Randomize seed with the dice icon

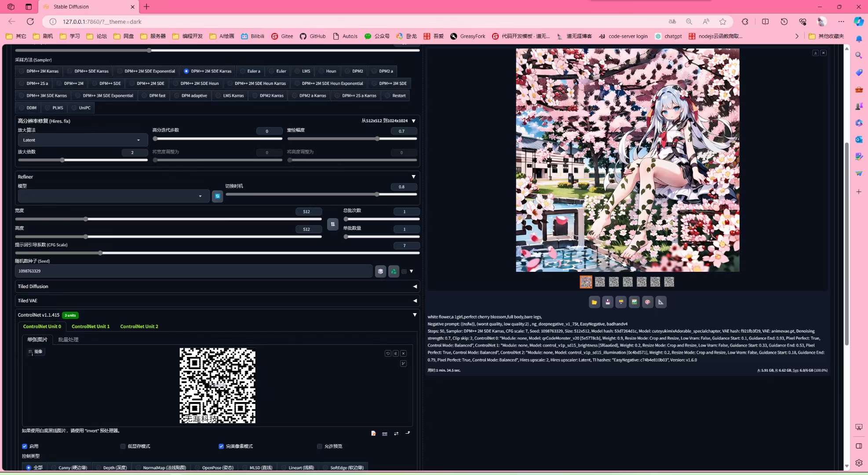[x=380, y=271]
